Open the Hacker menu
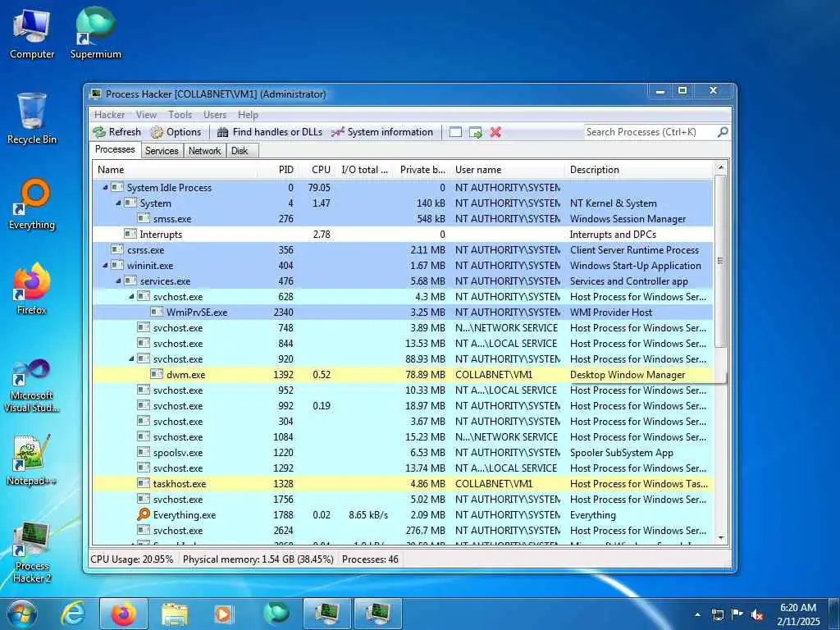This screenshot has height=630, width=840. pyautogui.click(x=109, y=115)
